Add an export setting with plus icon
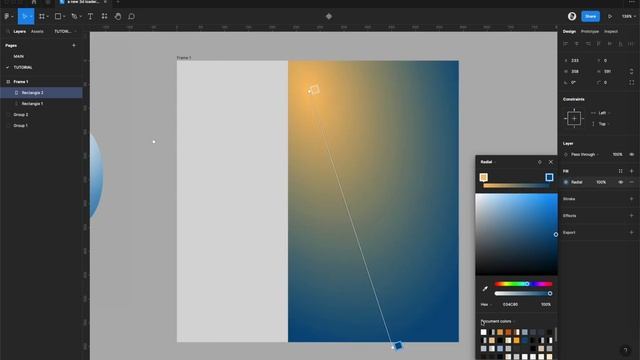Image resolution: width=640 pixels, height=360 pixels. click(631, 232)
